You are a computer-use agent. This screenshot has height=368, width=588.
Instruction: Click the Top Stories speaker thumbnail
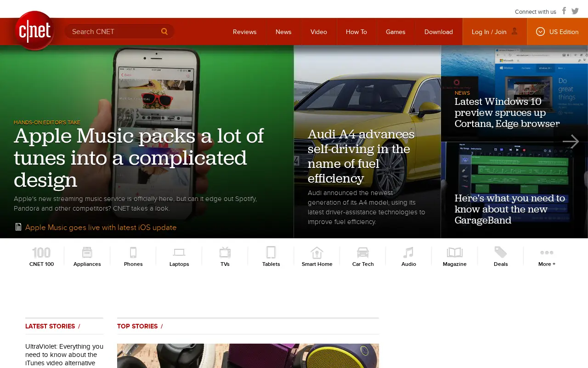(x=248, y=356)
